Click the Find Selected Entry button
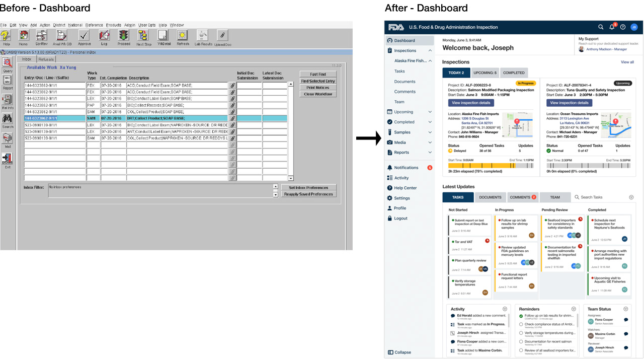Screen dimensions: 644x360 [318, 81]
